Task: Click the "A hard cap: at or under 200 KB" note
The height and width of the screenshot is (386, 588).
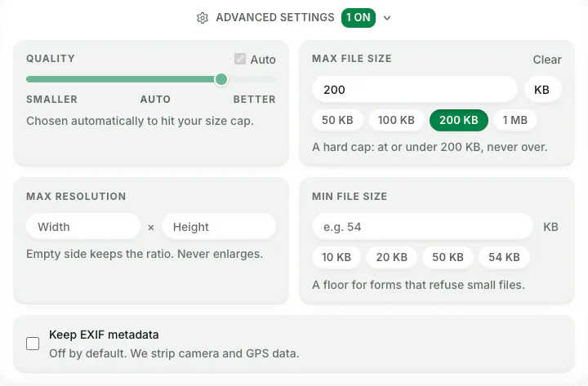Action: click(x=430, y=147)
